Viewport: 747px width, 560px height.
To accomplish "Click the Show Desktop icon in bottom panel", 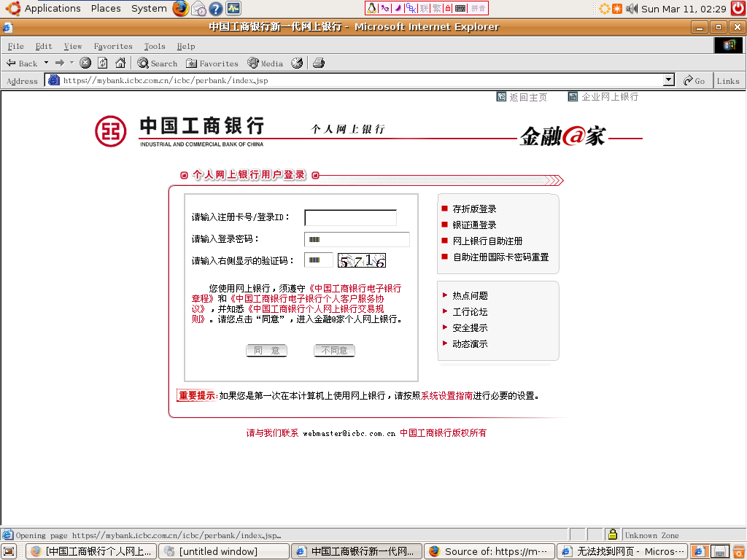I will pyautogui.click(x=9, y=551).
